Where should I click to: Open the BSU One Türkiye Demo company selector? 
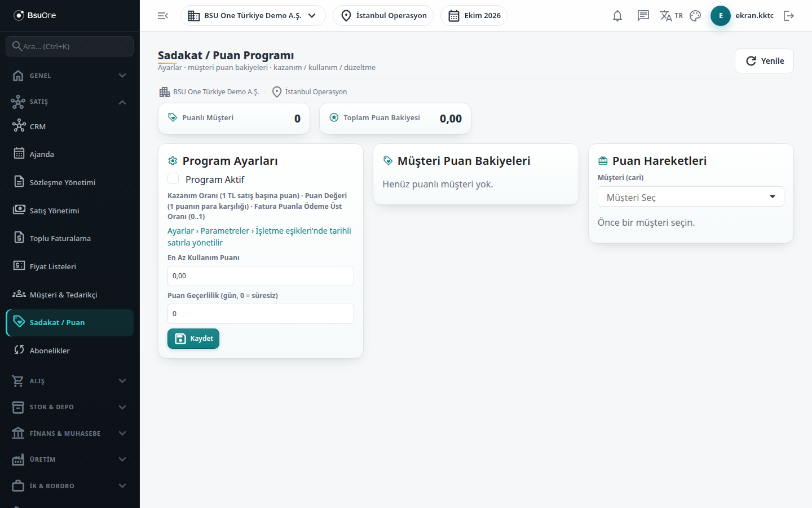click(253, 16)
